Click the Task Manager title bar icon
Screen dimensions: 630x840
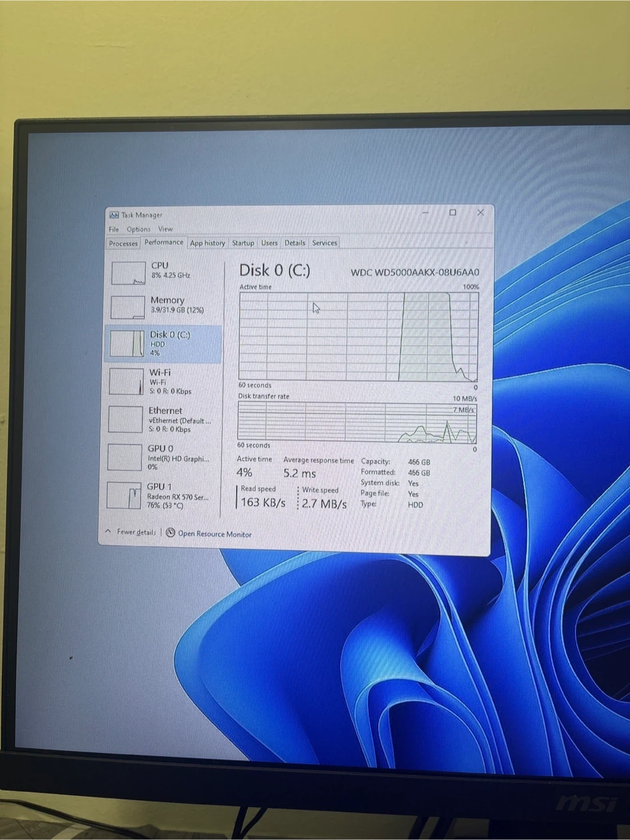[x=114, y=215]
